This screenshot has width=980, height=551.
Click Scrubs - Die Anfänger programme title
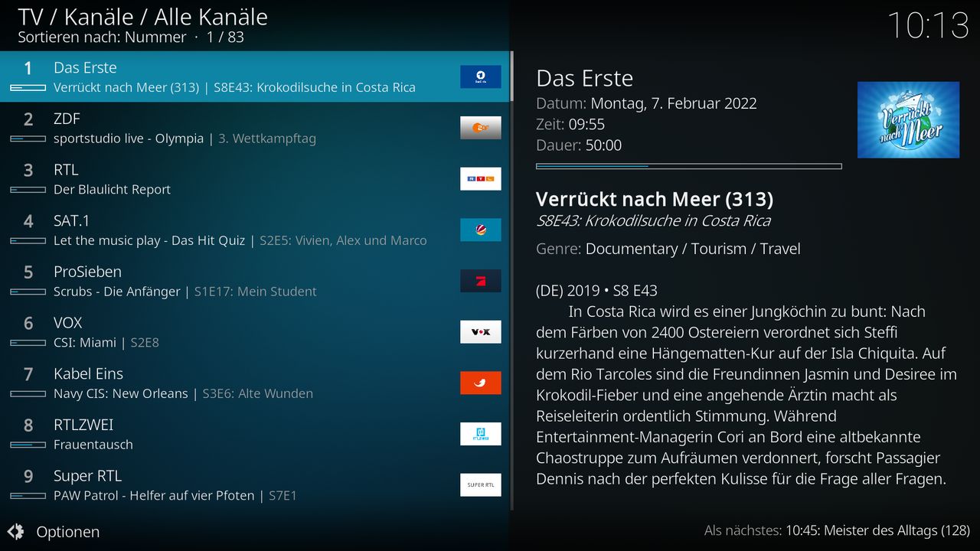pyautogui.click(x=117, y=292)
